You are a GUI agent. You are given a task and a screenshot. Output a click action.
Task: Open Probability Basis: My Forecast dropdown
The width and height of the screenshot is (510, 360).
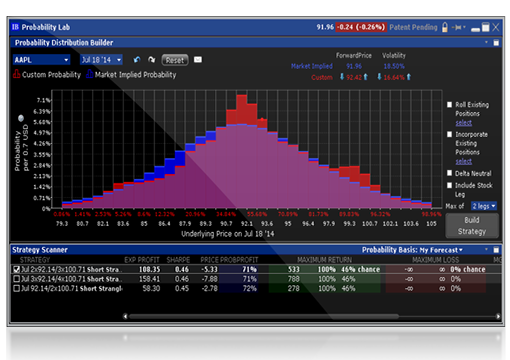[412, 250]
